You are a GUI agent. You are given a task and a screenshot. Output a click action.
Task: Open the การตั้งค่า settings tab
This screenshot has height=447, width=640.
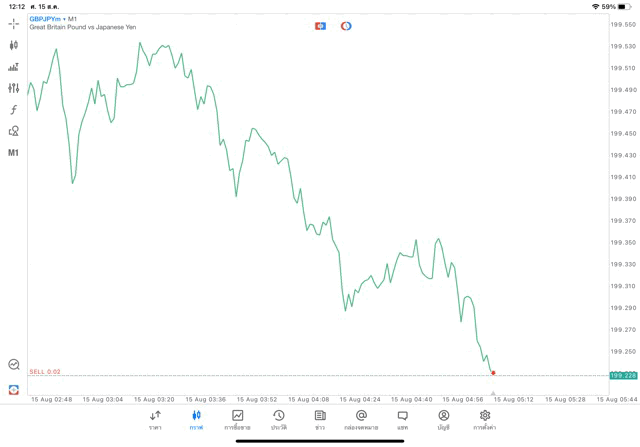pos(485,420)
